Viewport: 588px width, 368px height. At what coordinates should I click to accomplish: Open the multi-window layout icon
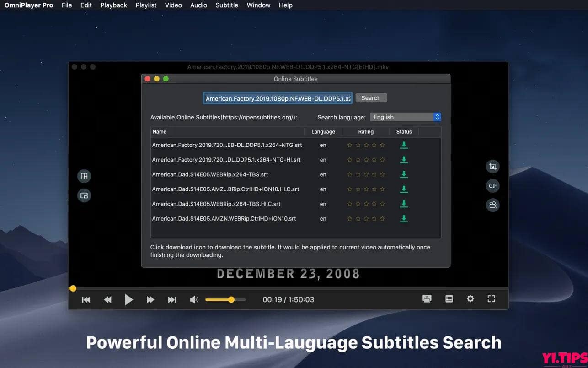[x=84, y=176]
